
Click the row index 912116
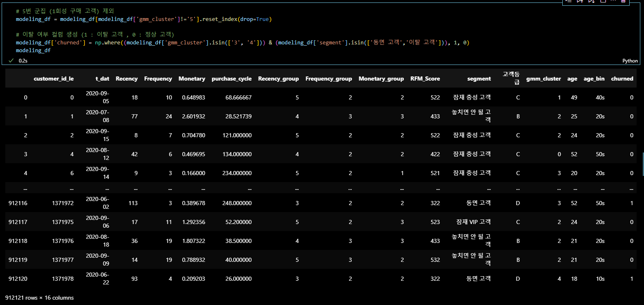pos(18,203)
